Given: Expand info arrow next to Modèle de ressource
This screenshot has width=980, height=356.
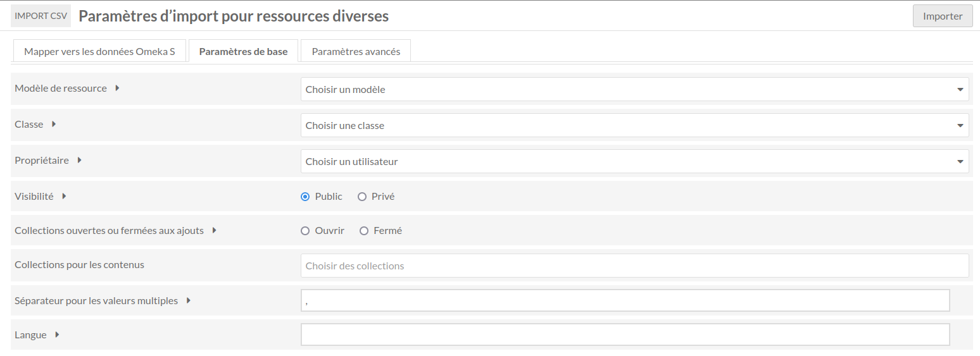Looking at the screenshot, I should (118, 89).
